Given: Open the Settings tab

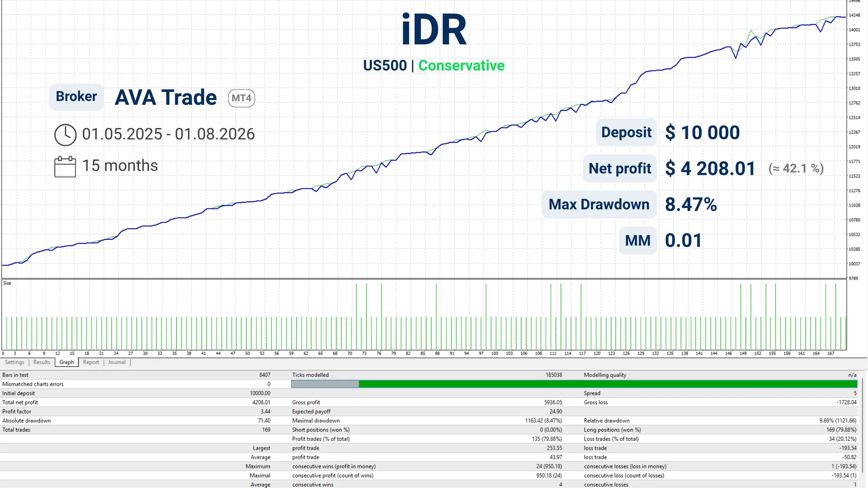Looking at the screenshot, I should point(14,362).
